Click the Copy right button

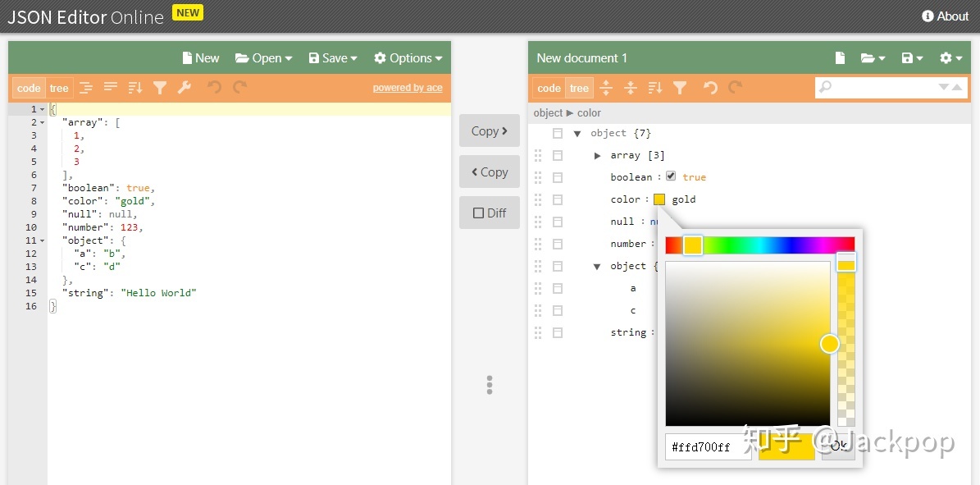(490, 131)
